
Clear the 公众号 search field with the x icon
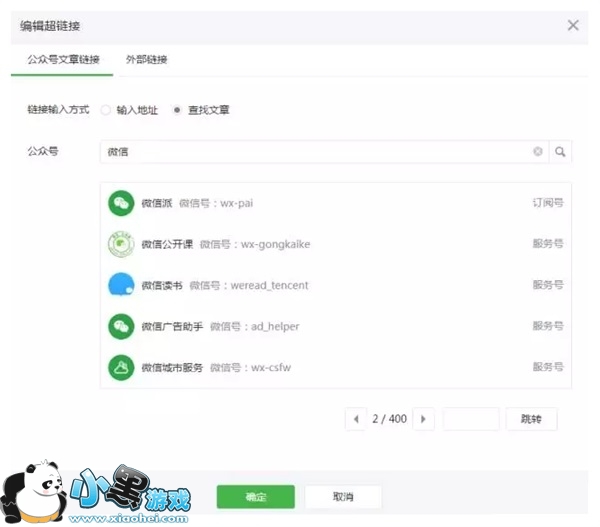coord(538,152)
